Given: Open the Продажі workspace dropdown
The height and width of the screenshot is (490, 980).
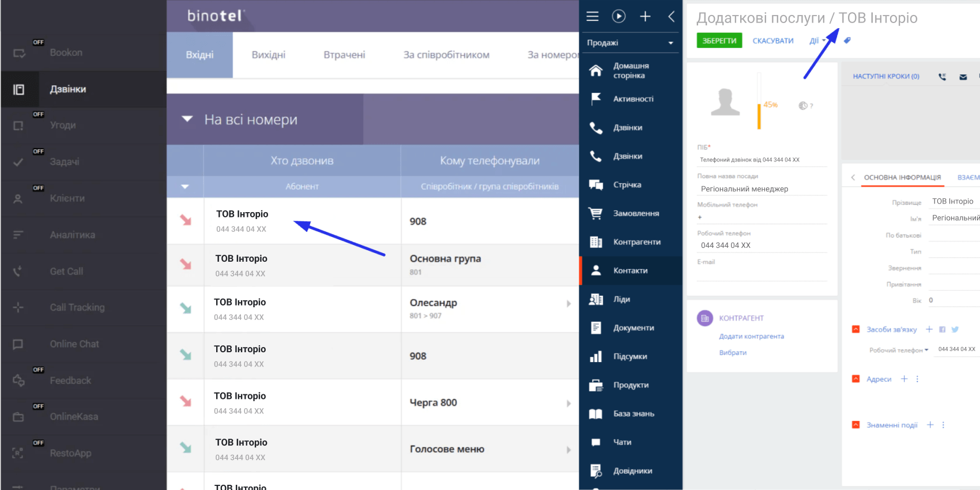Looking at the screenshot, I should [x=630, y=43].
